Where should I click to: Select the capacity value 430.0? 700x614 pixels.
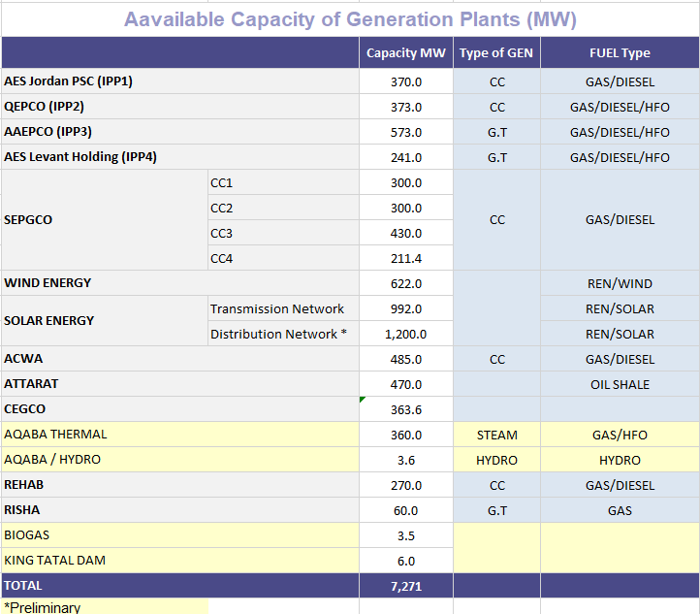coord(406,233)
